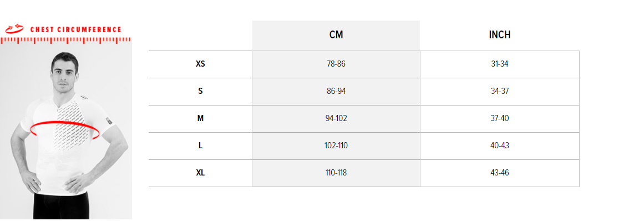Select the S size row label
Viewport: 644px width, 221px height.
click(200, 91)
